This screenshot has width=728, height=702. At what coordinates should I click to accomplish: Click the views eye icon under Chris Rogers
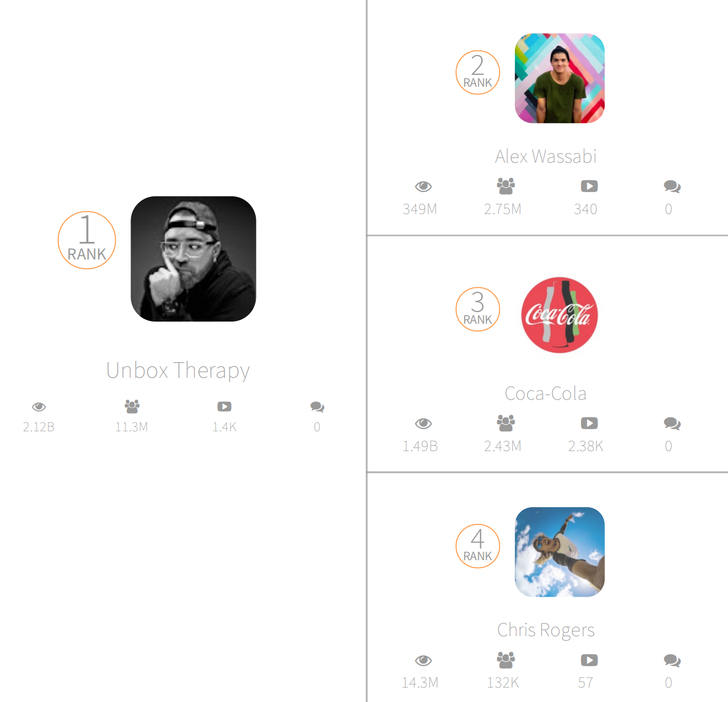click(x=423, y=660)
